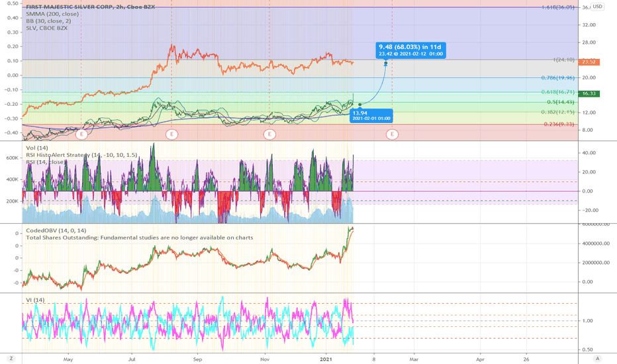
Task: Click the Sep label on the time axis
Action: (x=197, y=359)
